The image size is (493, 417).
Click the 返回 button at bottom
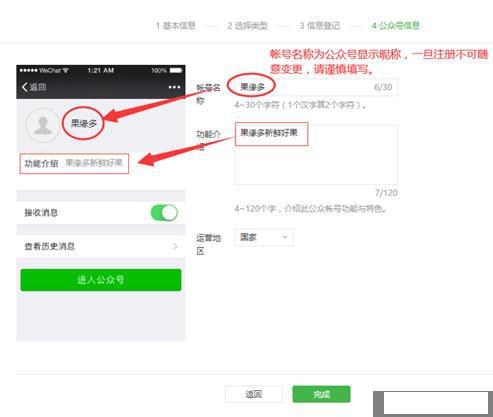click(x=254, y=394)
